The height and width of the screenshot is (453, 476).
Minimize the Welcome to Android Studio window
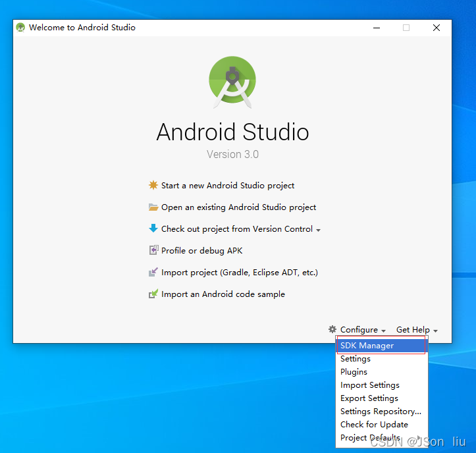(x=377, y=28)
